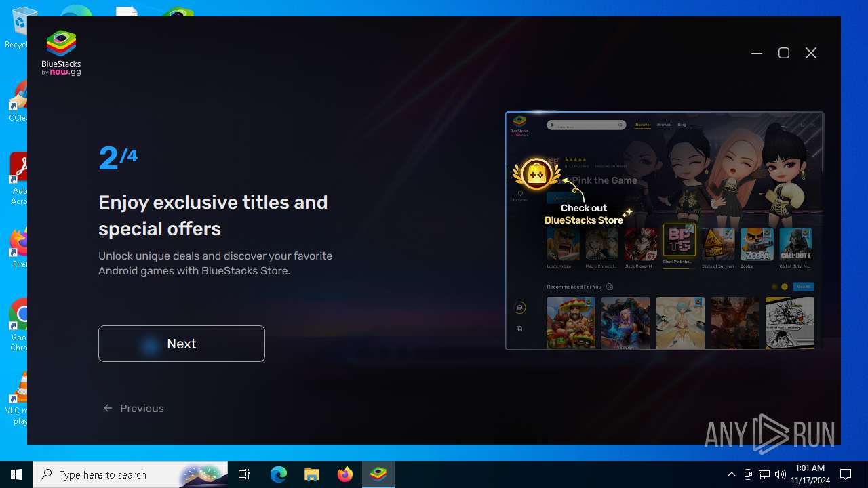The width and height of the screenshot is (868, 488).
Task: Click the 2/4 step indicator
Action: [118, 159]
